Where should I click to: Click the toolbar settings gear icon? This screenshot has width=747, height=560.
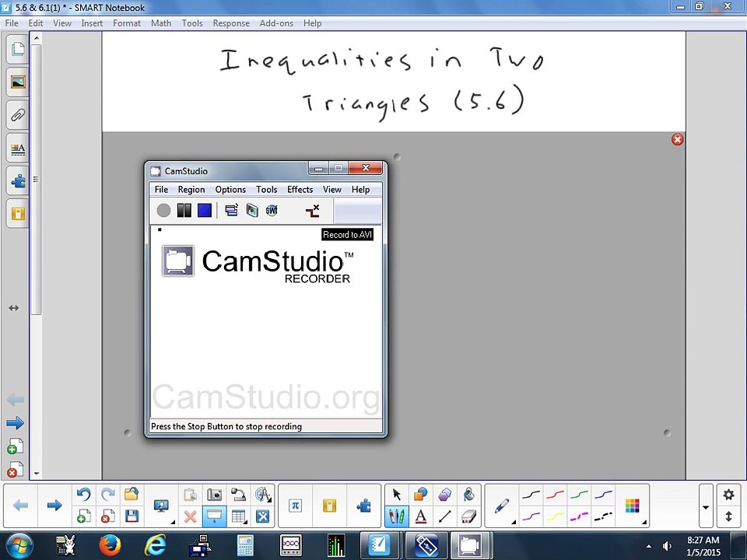click(728, 495)
